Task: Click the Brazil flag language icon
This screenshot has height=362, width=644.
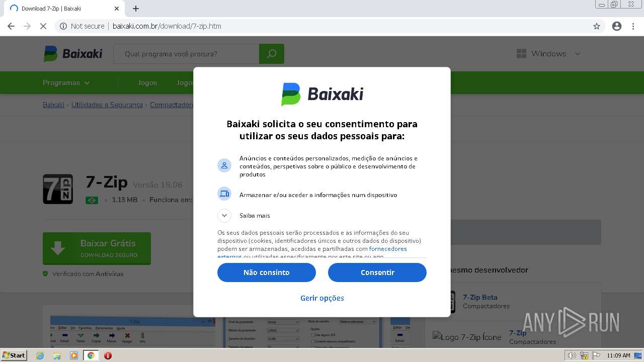Action: click(92, 200)
